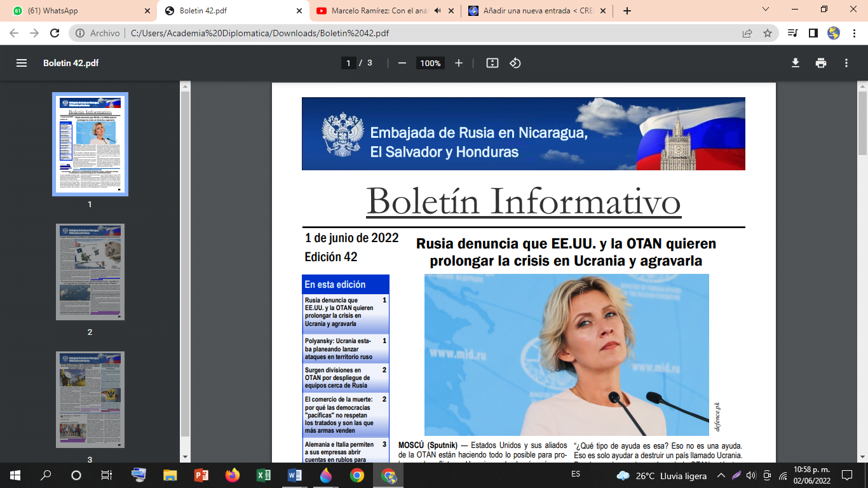Close the Añadir una nueva entrada tab

(604, 11)
